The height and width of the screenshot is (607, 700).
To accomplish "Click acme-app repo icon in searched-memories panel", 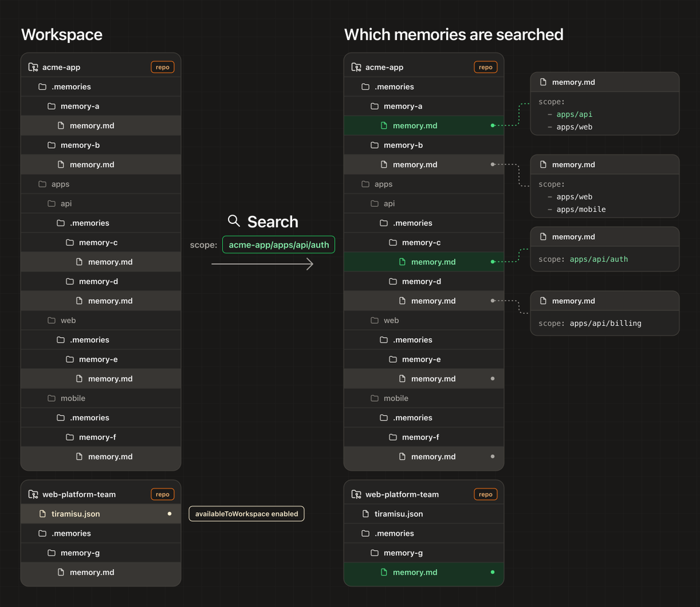I will pos(356,67).
